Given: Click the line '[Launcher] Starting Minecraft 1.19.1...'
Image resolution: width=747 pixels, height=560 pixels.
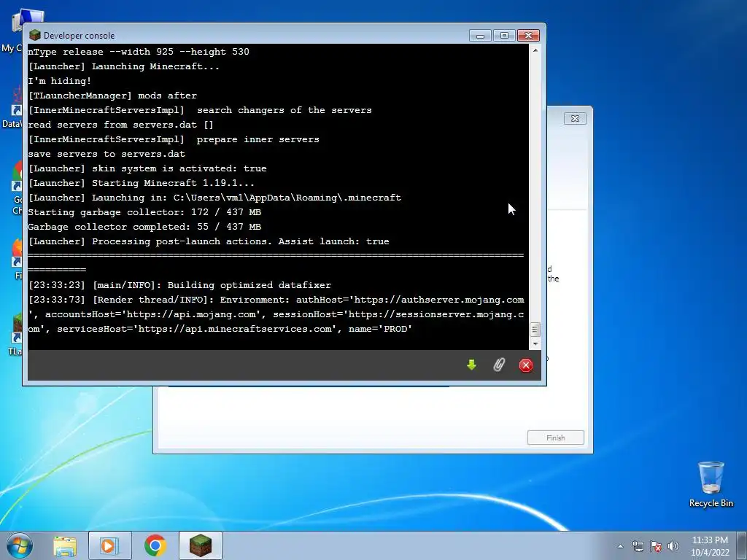Looking at the screenshot, I should tap(142, 183).
